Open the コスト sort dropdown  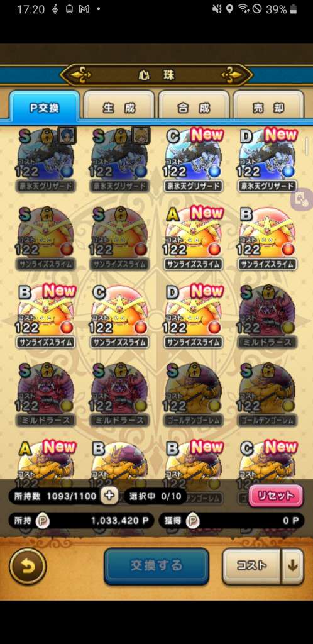click(252, 567)
